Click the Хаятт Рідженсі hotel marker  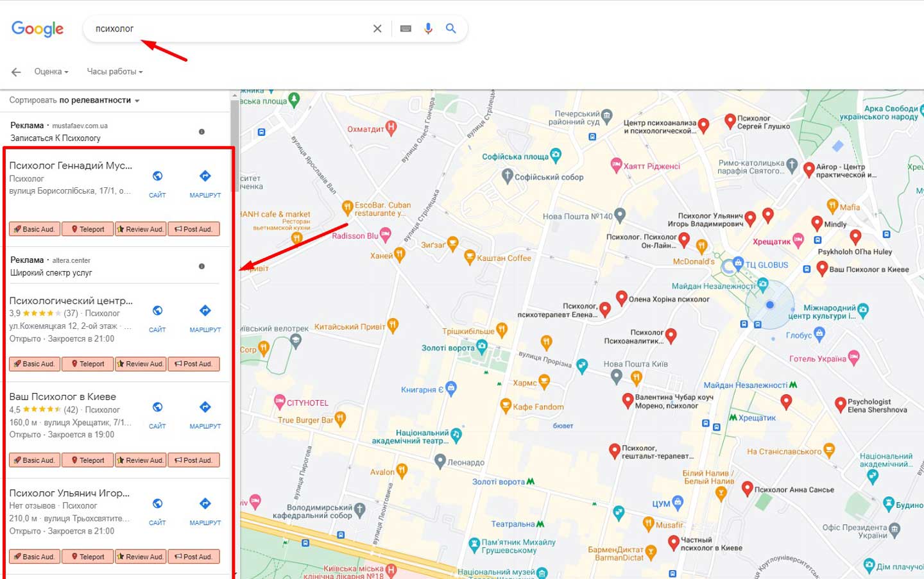(x=616, y=165)
